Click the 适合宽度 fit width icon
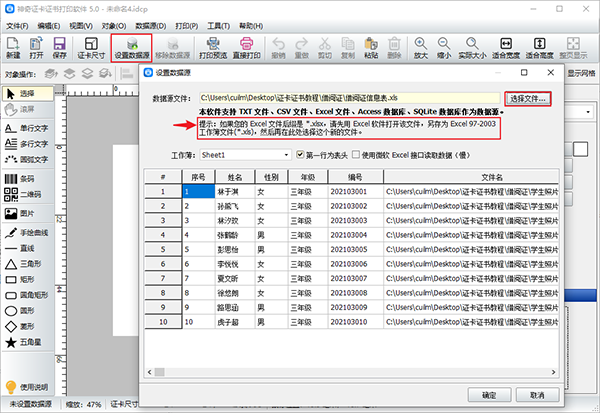600x413 pixels. pos(506,48)
